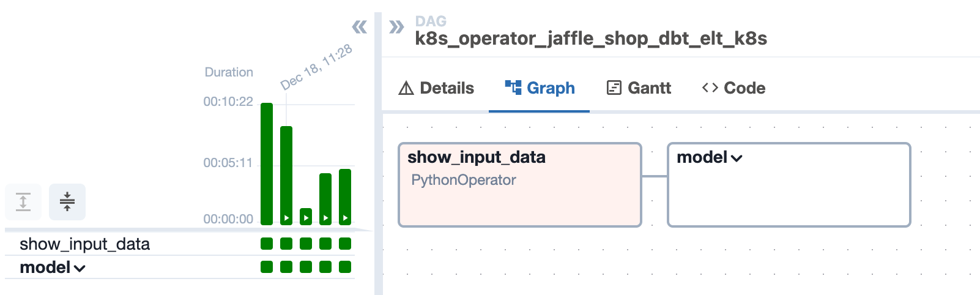980x295 pixels.
Task: Click the DAG name k8s_operator_jaffle_shop_dbt_elt_k8s
Action: point(591,39)
